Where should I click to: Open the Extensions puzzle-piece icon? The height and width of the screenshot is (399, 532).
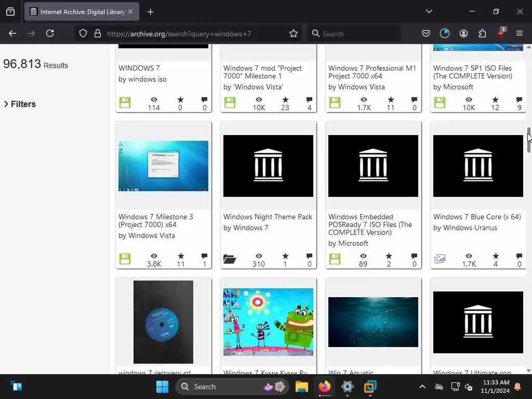pos(482,34)
